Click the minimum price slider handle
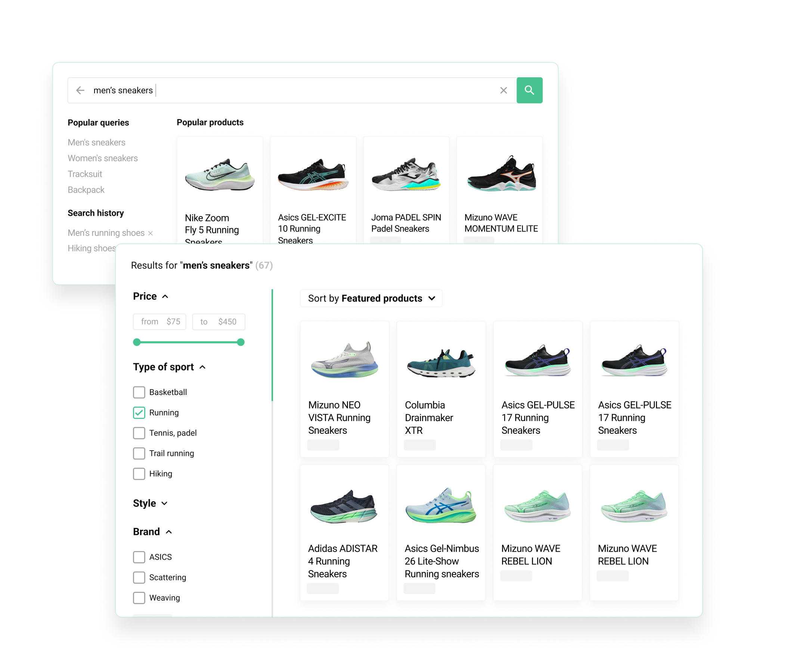 pyautogui.click(x=137, y=342)
